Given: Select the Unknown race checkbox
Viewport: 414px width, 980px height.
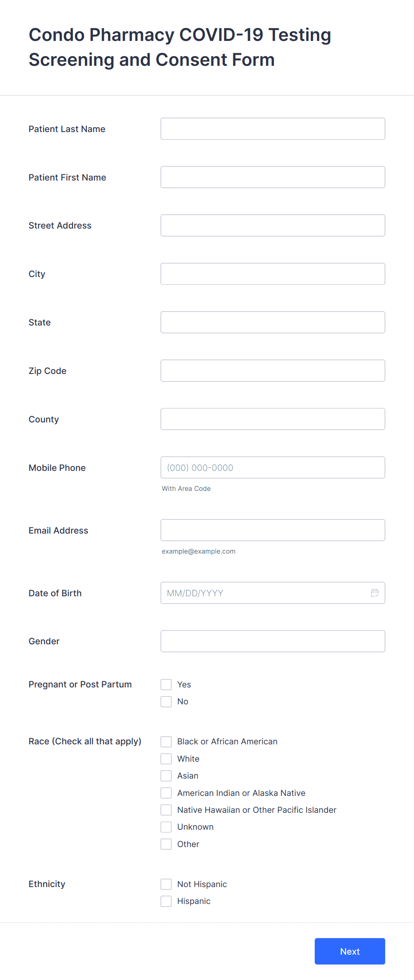Looking at the screenshot, I should (x=166, y=827).
